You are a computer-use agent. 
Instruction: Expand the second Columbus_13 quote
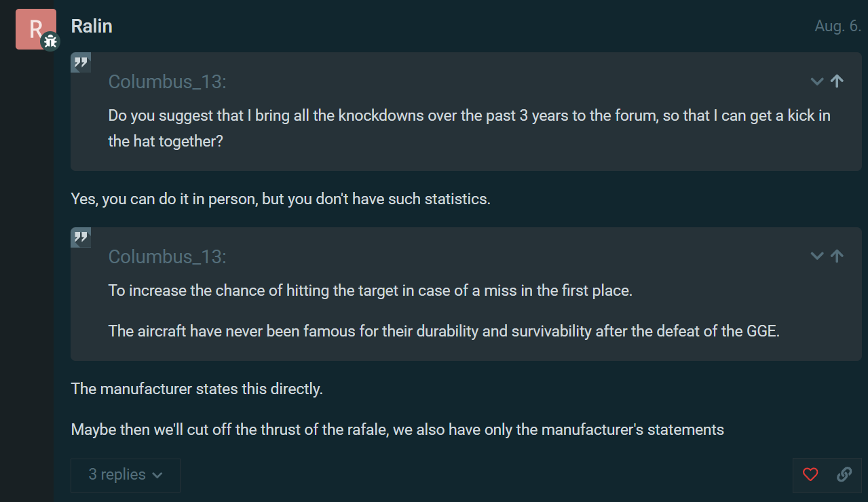tap(817, 256)
